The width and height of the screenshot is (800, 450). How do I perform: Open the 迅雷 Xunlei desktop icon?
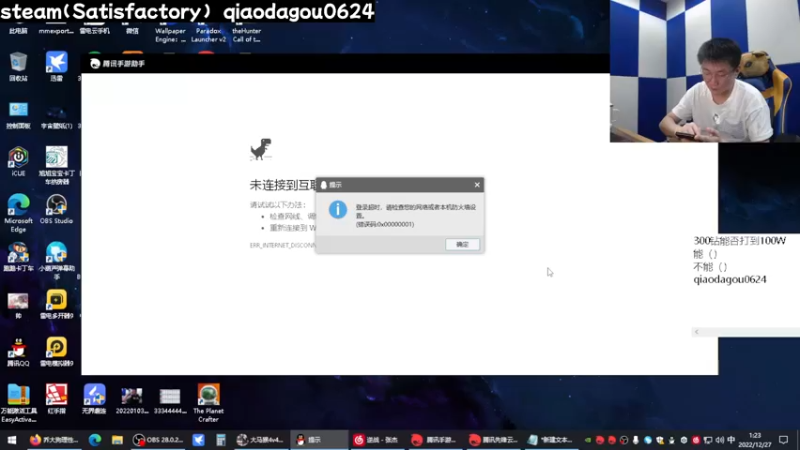pyautogui.click(x=57, y=67)
